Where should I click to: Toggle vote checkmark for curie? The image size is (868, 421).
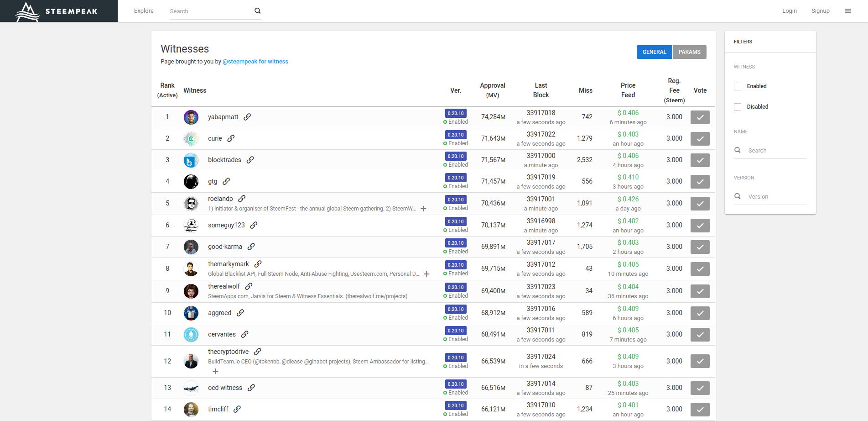coord(700,139)
